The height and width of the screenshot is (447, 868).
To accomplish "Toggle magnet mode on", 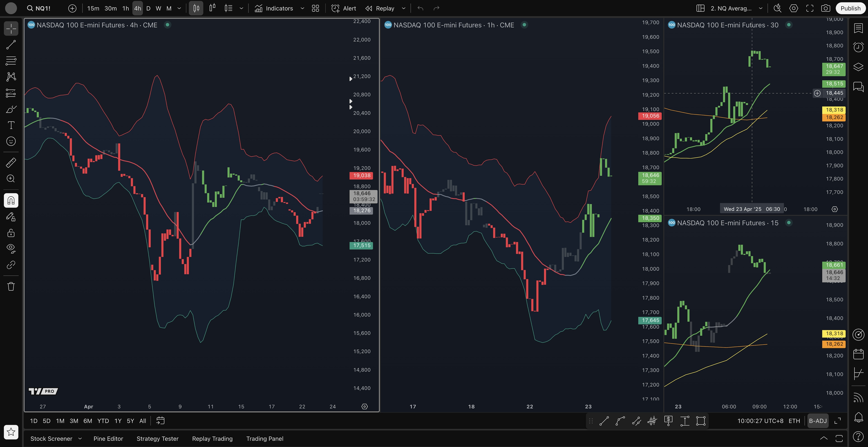I will [11, 201].
